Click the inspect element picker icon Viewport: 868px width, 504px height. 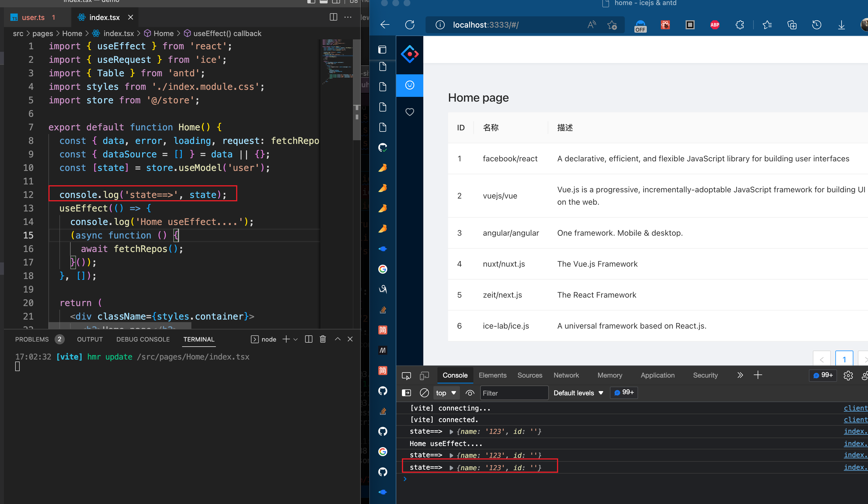406,376
